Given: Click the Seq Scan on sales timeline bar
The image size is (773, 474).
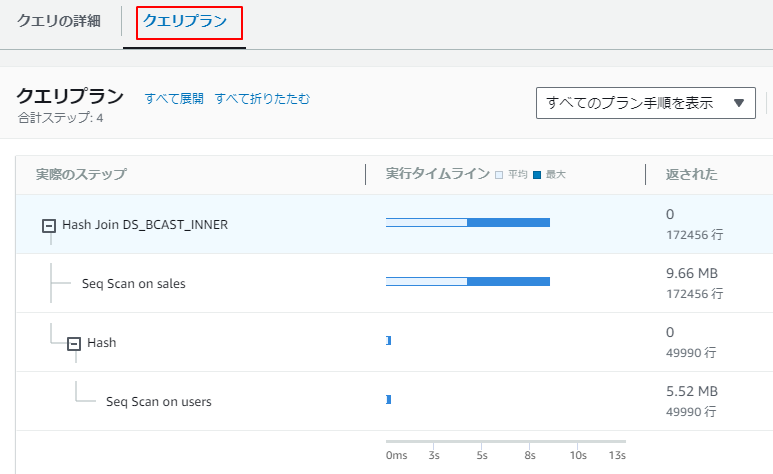Looking at the screenshot, I should [x=467, y=281].
